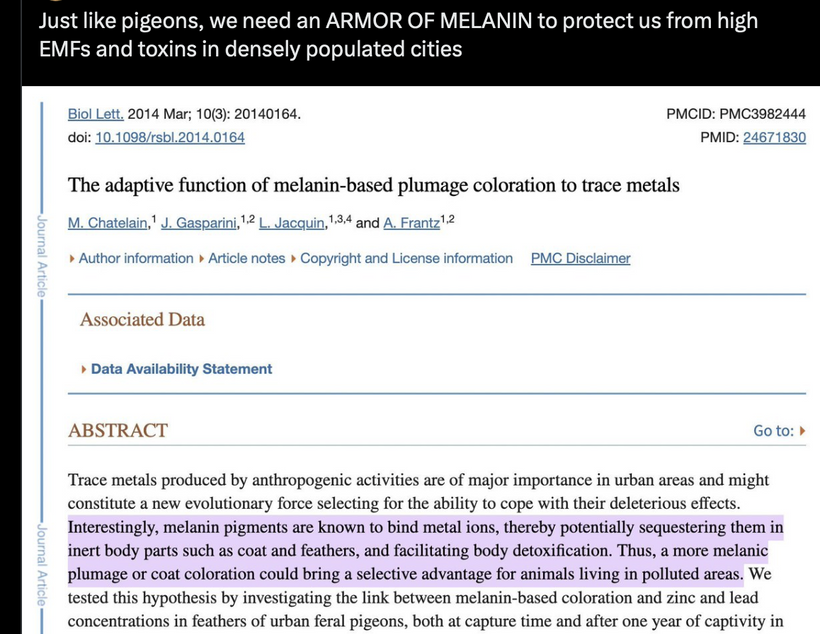The width and height of the screenshot is (820, 634).
Task: Click the article title about melanin-based plumage
Action: 373,185
